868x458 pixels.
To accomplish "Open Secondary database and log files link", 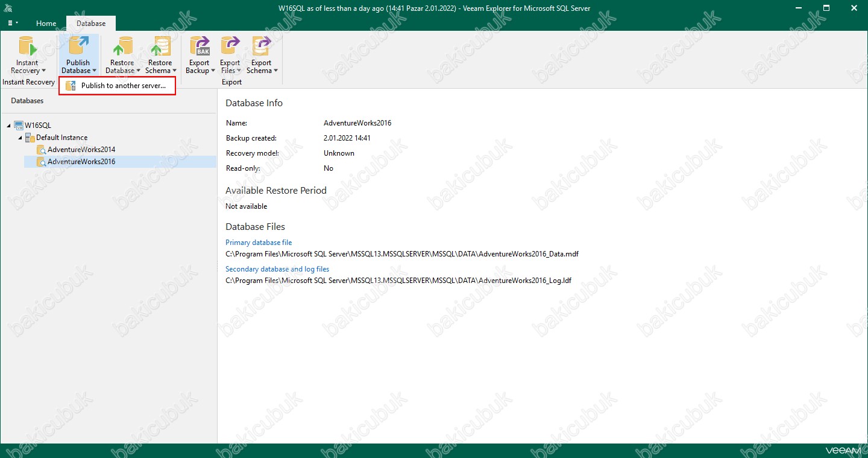I will (277, 269).
